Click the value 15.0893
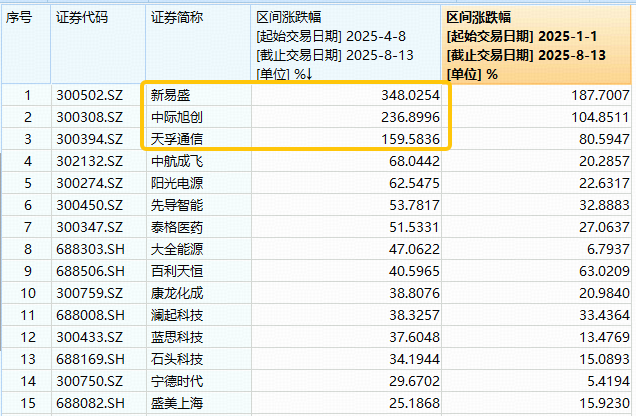Screen dimensions: 636x416 (x=604, y=359)
